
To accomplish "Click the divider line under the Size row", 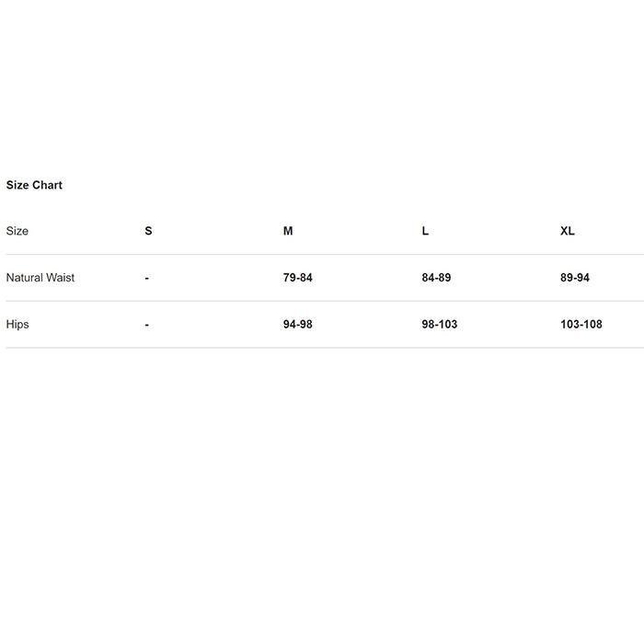I will coord(322,255).
